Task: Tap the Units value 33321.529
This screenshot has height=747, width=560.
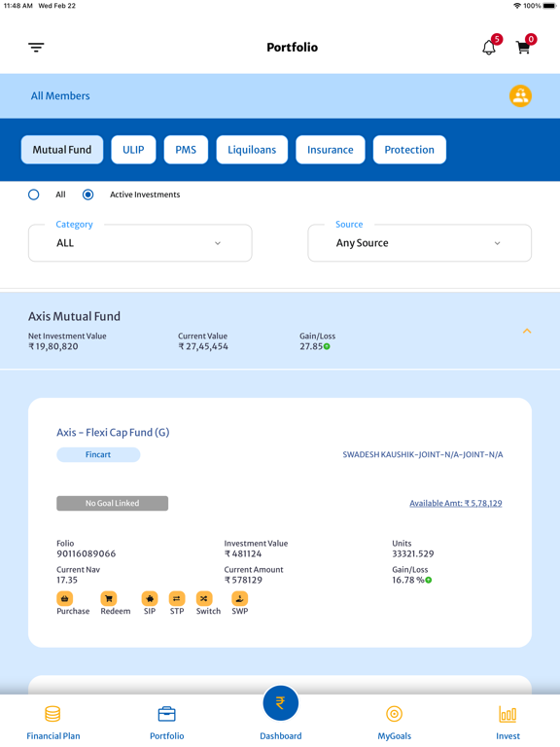Action: coord(413,553)
